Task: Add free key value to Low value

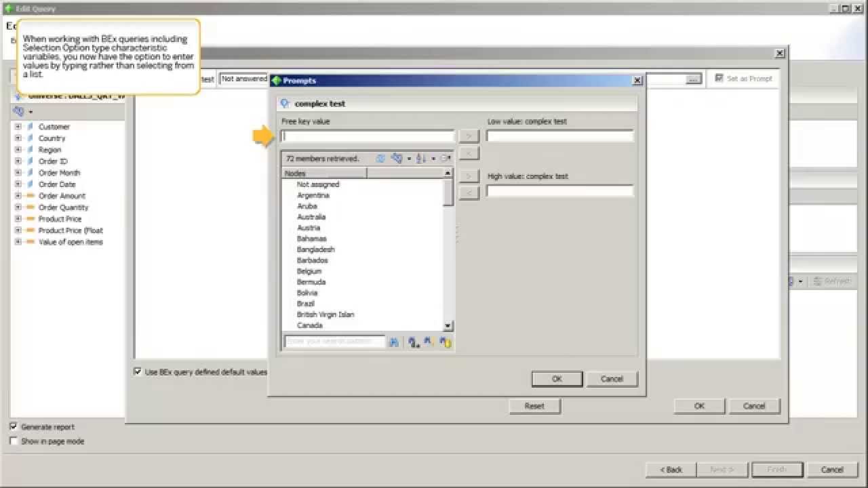Action: pos(469,136)
